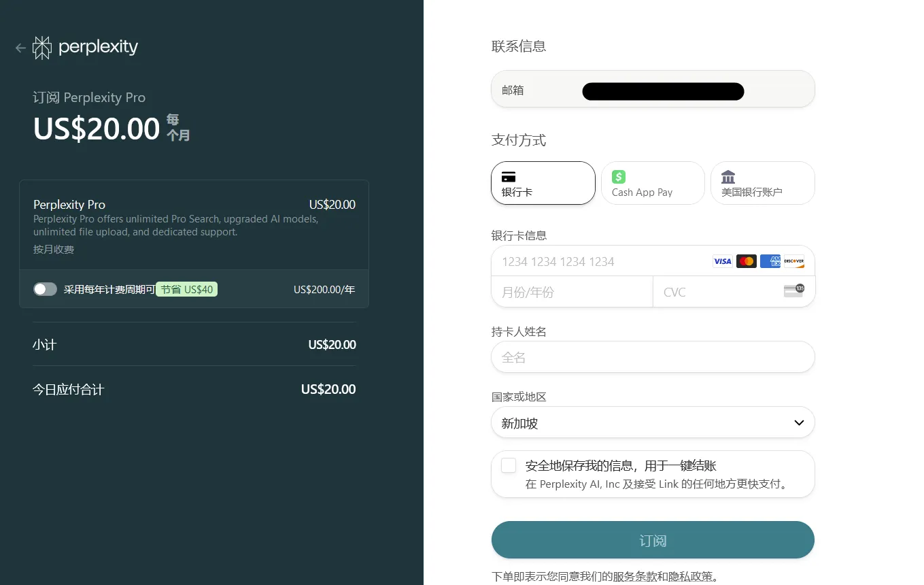This screenshot has height=585, width=924.
Task: Click the green Cash App icon
Action: click(x=618, y=177)
